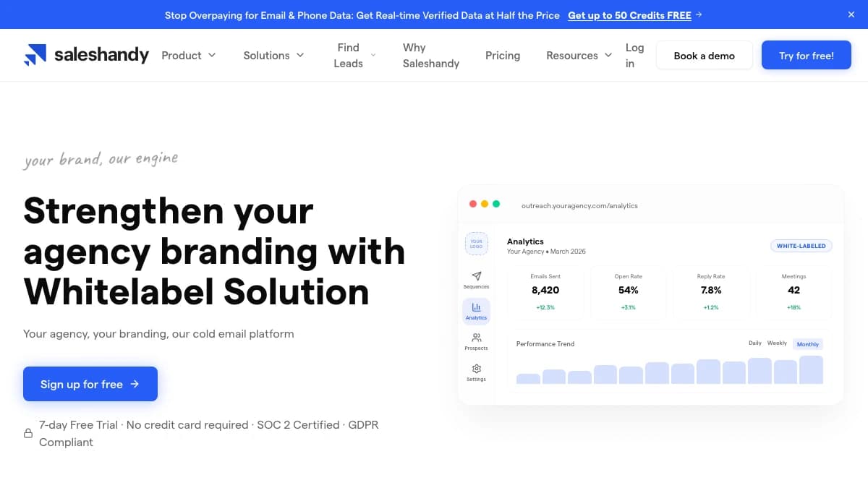Viewport: 868px width, 488px height.
Task: Open the Pricing page
Action: click(503, 55)
